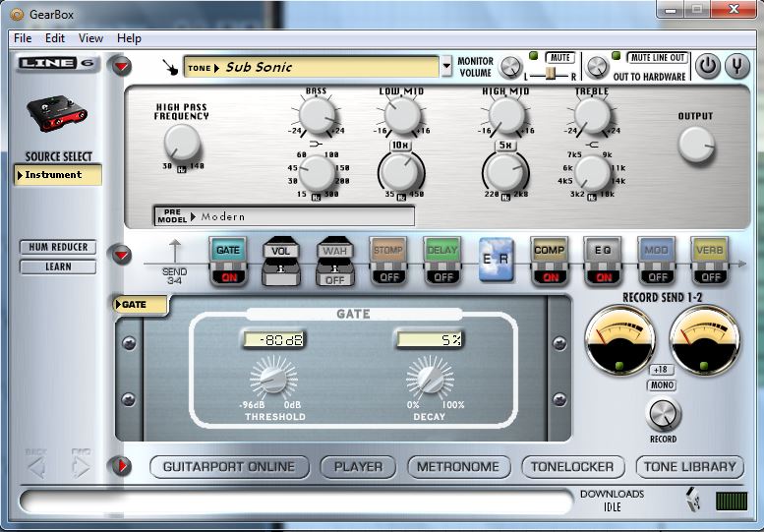
Task: Select the E R cloud effect block
Action: pos(496,260)
